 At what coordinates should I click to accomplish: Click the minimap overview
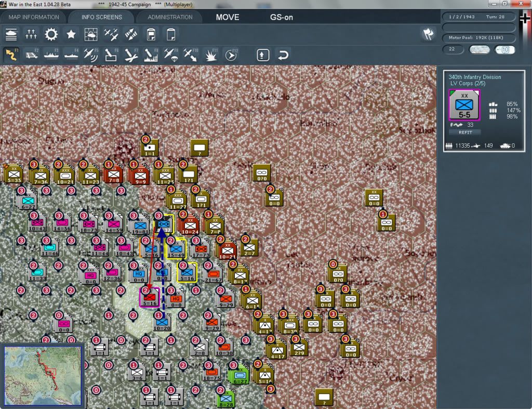tap(43, 376)
